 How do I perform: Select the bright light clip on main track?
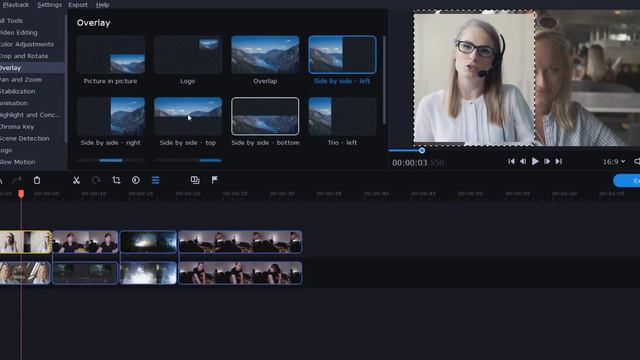[148, 273]
